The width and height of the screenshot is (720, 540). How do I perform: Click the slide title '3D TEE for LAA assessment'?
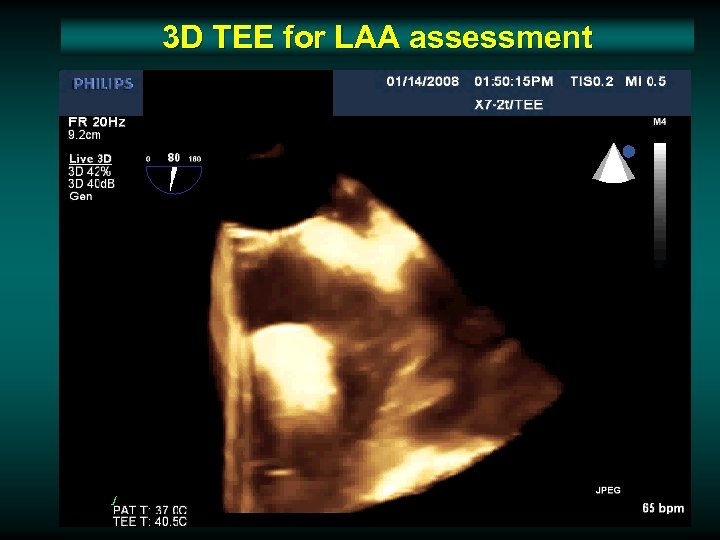[x=377, y=37]
